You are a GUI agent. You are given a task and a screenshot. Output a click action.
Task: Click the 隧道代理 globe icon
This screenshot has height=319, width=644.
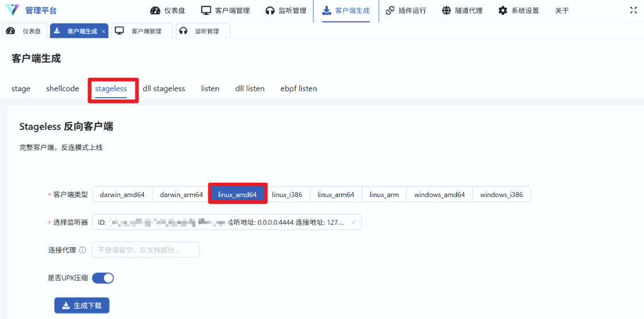(x=446, y=11)
